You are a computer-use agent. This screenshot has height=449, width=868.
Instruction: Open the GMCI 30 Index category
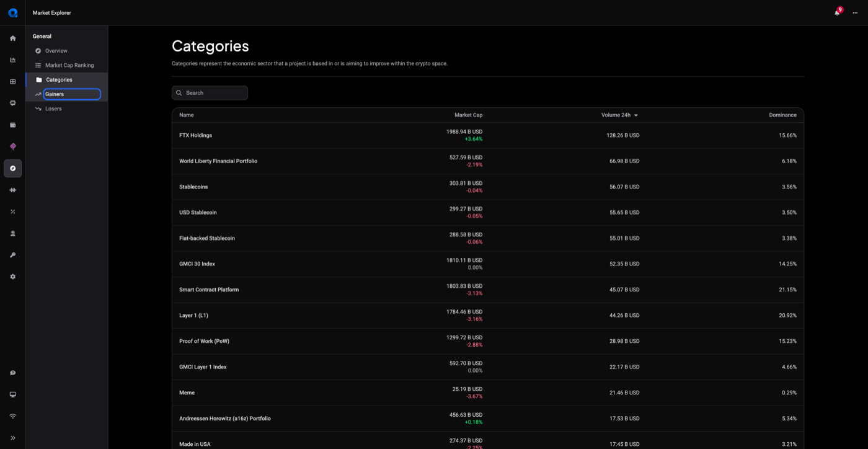pyautogui.click(x=487, y=264)
